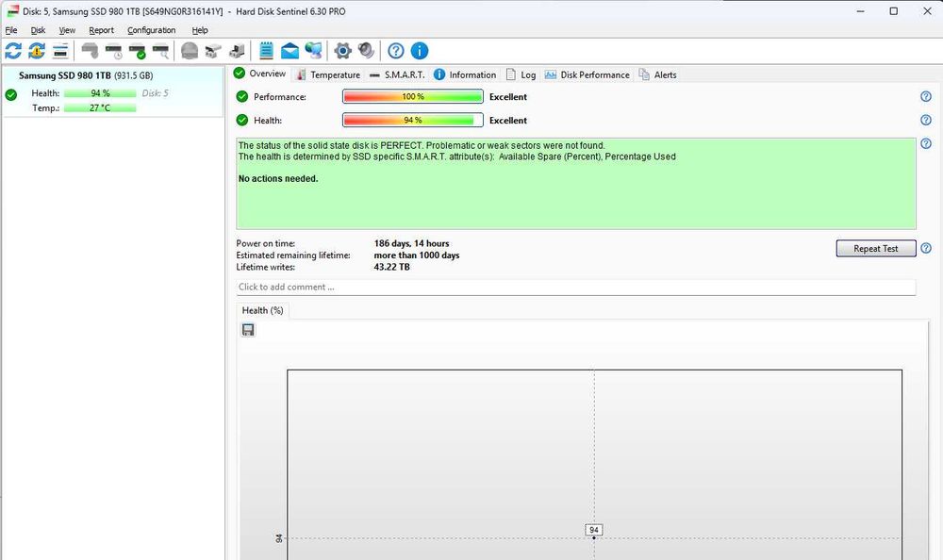Click the Repeat Test button
Screen dimensions: 943x560
point(876,249)
